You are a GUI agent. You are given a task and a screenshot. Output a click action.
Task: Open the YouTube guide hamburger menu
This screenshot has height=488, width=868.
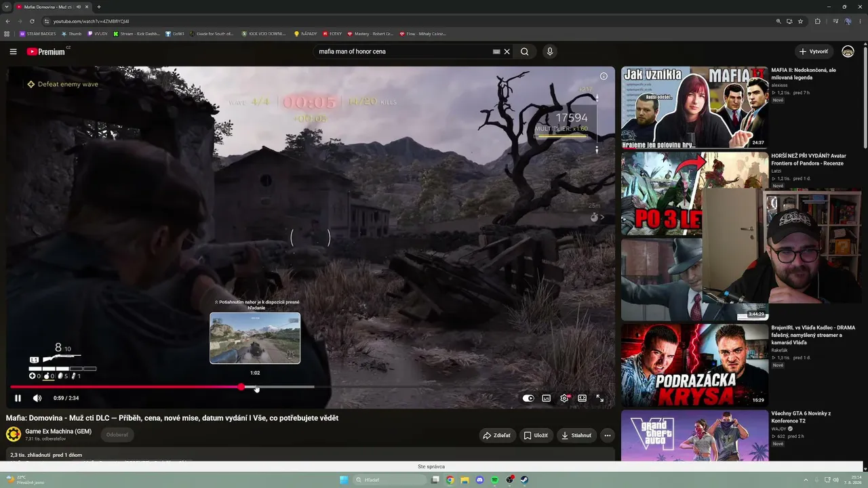pyautogui.click(x=13, y=52)
